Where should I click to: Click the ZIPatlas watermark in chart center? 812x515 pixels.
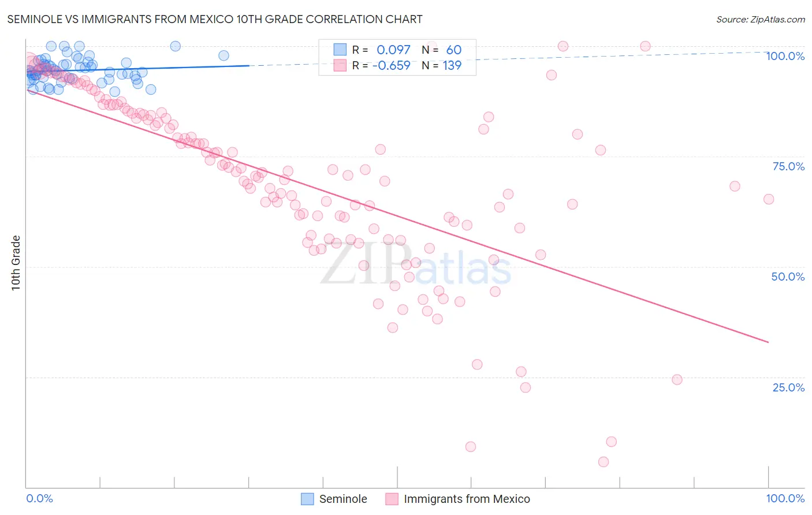click(x=416, y=266)
